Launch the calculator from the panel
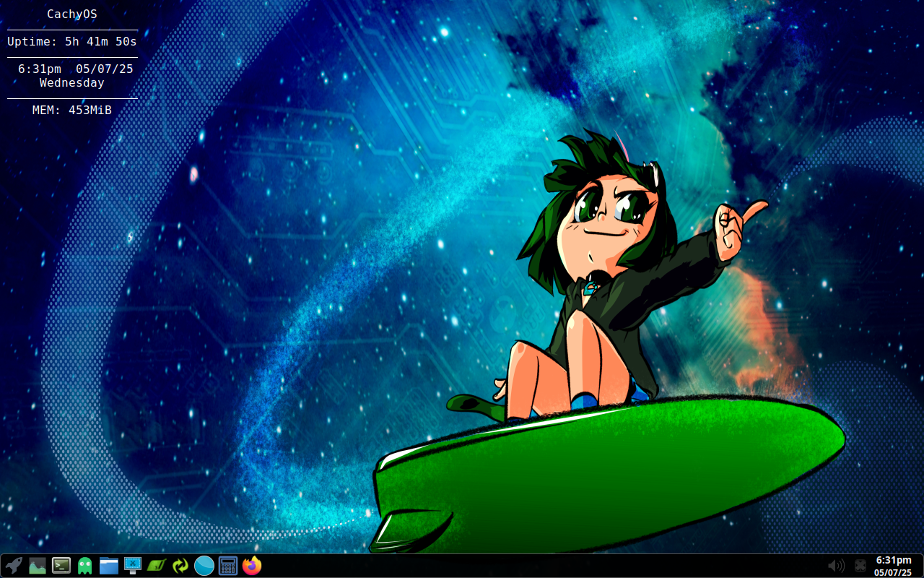 pos(228,566)
